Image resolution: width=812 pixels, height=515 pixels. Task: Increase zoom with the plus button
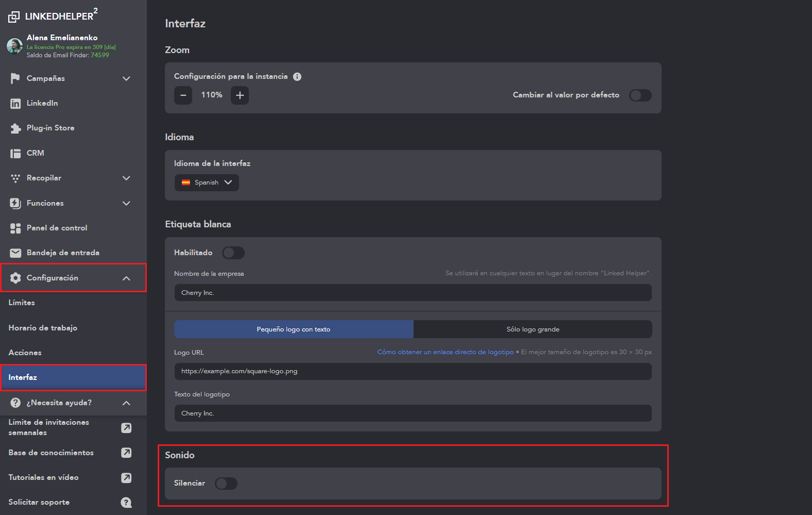tap(240, 95)
